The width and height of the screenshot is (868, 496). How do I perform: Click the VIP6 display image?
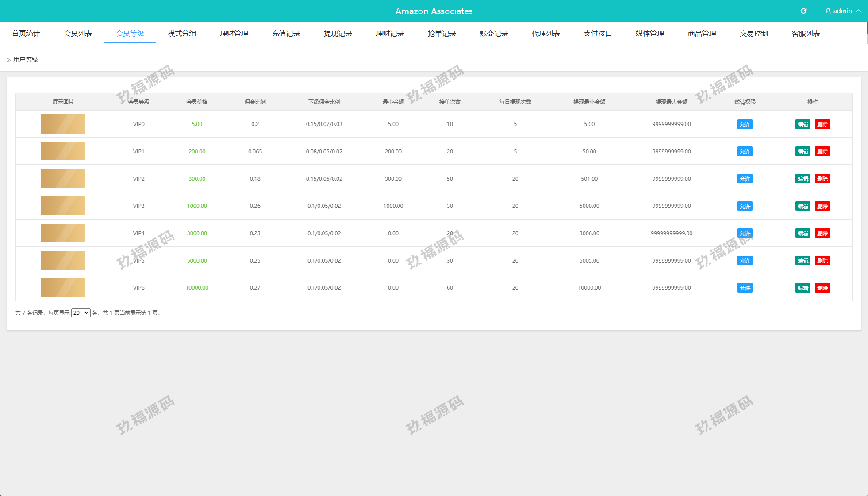63,288
